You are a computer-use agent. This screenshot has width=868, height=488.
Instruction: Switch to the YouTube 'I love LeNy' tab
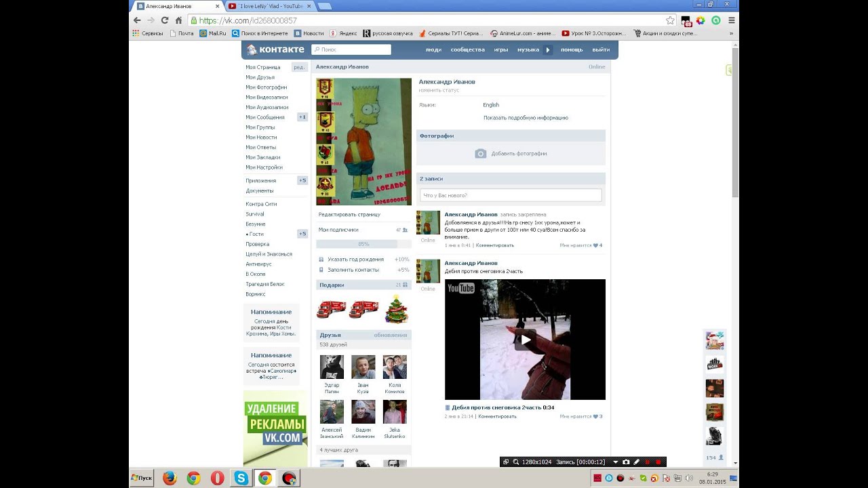coord(269,5)
